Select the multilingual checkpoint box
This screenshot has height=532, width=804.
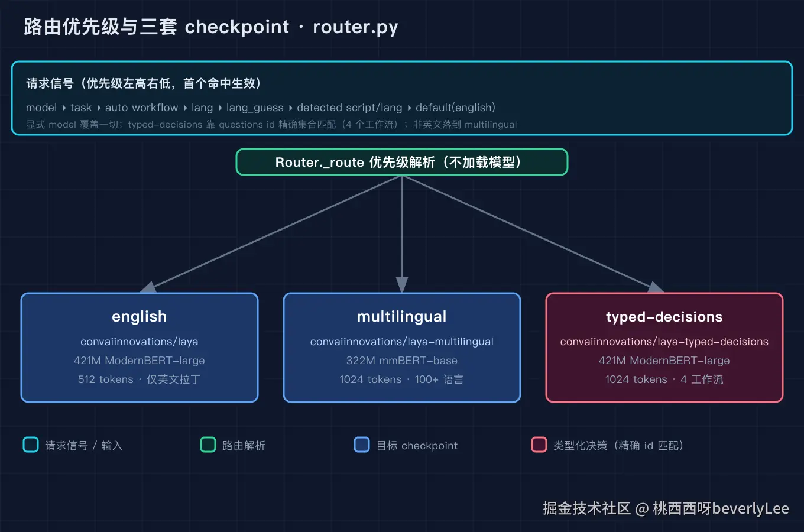tap(402, 348)
